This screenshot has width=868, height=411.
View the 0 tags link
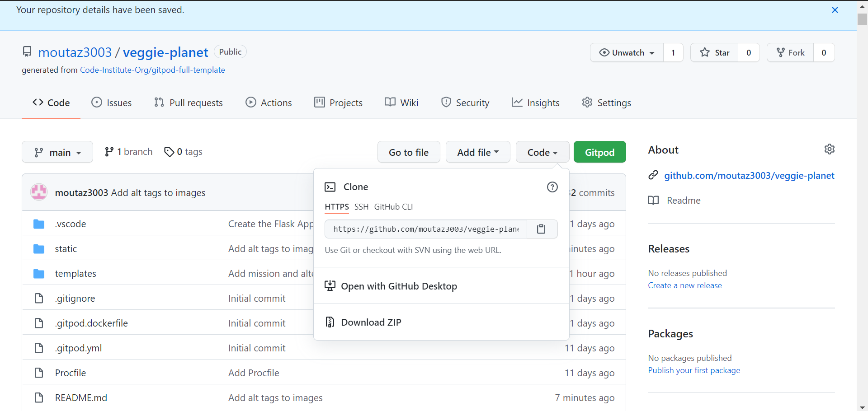pos(183,152)
